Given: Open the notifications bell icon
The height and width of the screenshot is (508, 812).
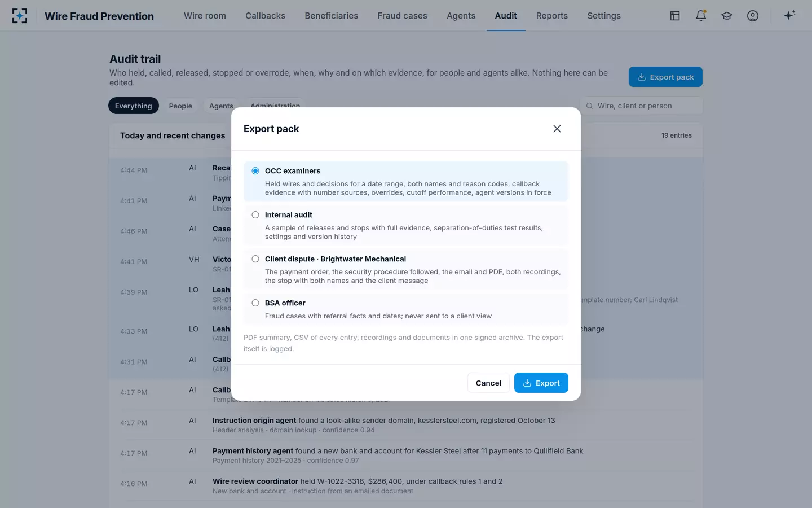Looking at the screenshot, I should coord(701,16).
